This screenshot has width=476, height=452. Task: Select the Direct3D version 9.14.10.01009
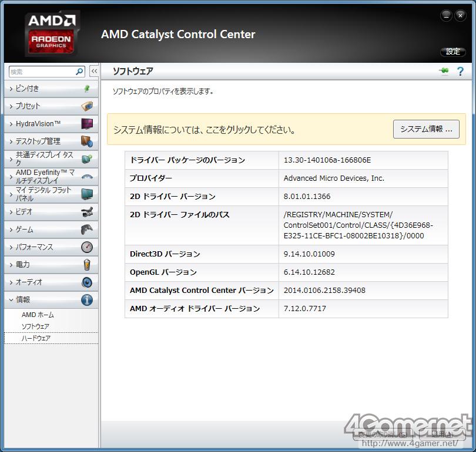point(309,254)
